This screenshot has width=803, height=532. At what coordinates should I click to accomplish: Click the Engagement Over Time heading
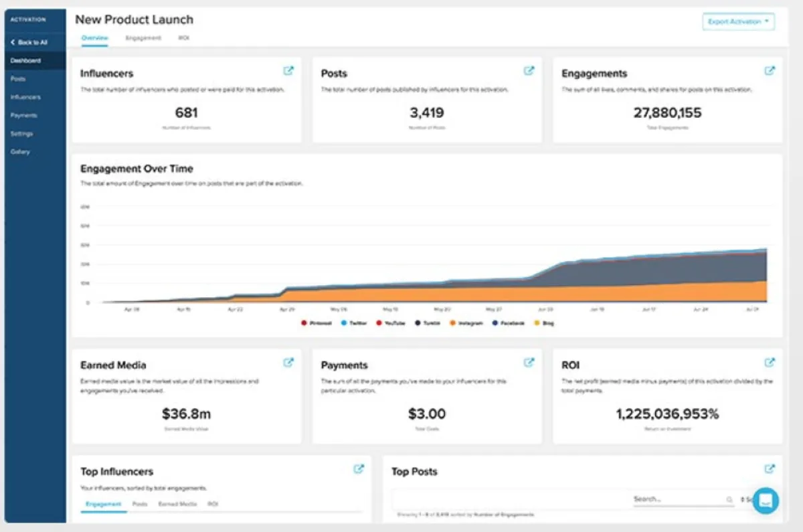pos(137,169)
